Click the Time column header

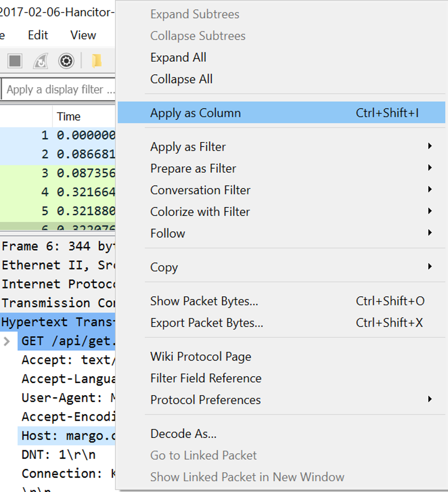click(x=69, y=117)
